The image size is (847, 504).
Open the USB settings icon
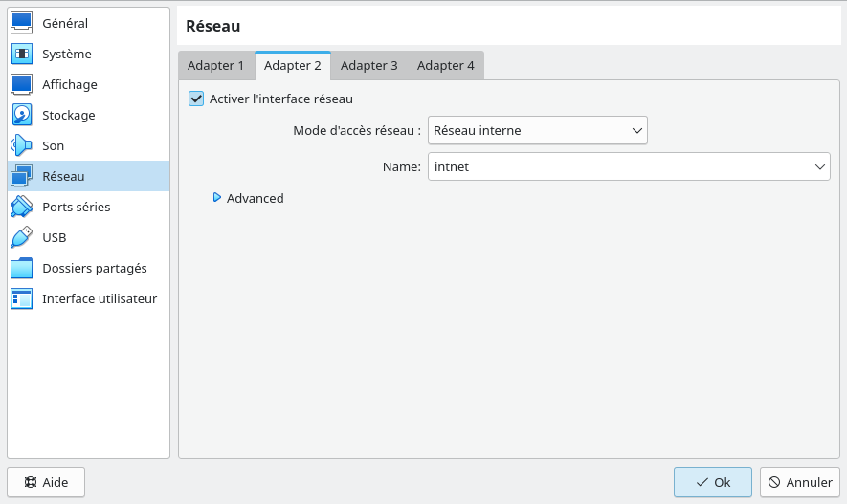point(22,237)
